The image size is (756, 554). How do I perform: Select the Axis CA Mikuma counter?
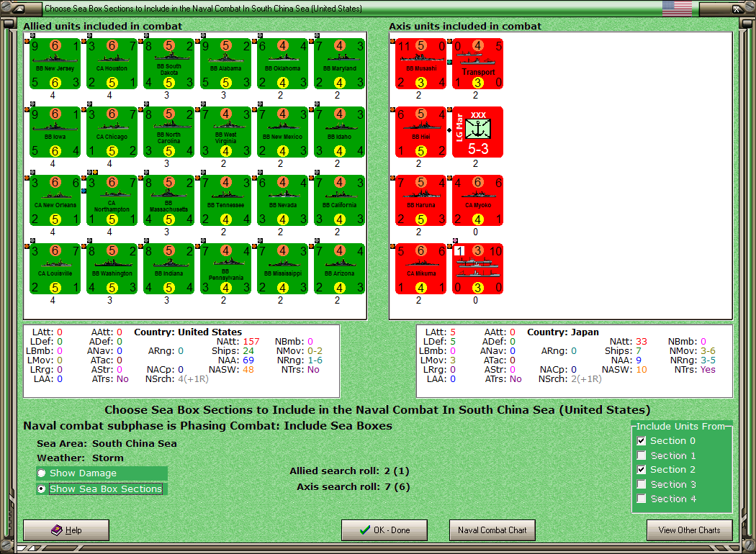[421, 269]
